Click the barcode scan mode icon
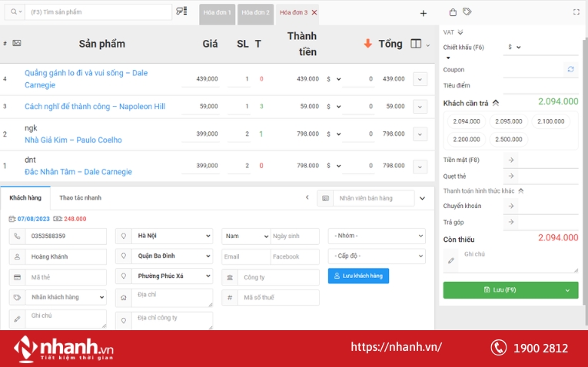Image resolution: width=588 pixels, height=367 pixels. [181, 12]
